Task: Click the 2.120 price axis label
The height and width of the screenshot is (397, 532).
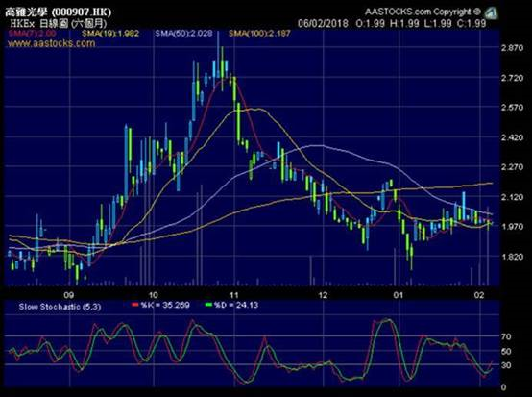Action: tap(513, 197)
